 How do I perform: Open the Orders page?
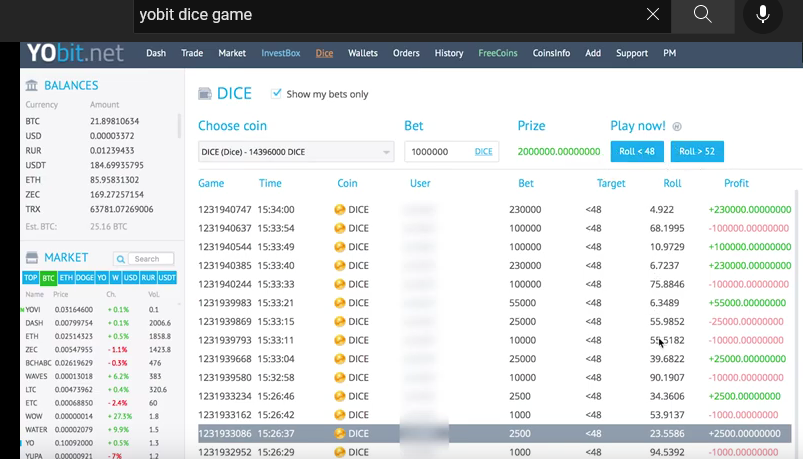[406, 53]
